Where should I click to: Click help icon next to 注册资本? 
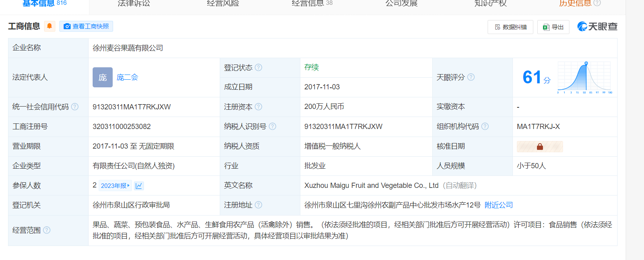pyautogui.click(x=259, y=107)
